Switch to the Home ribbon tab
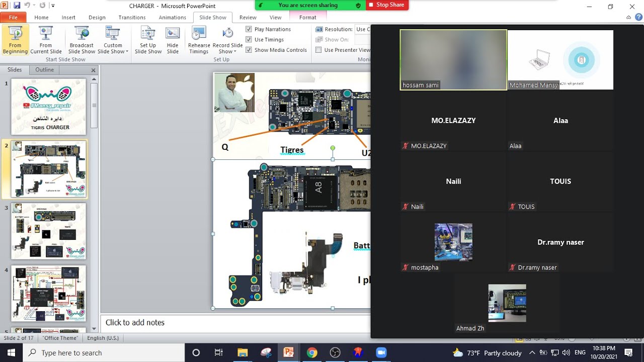Image resolution: width=644 pixels, height=362 pixels. pyautogui.click(x=42, y=18)
